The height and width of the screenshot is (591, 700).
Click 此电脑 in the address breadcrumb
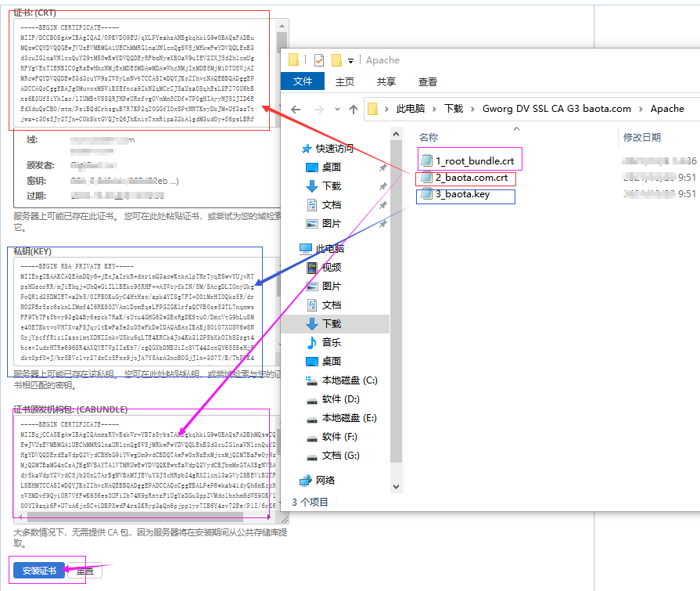(411, 109)
